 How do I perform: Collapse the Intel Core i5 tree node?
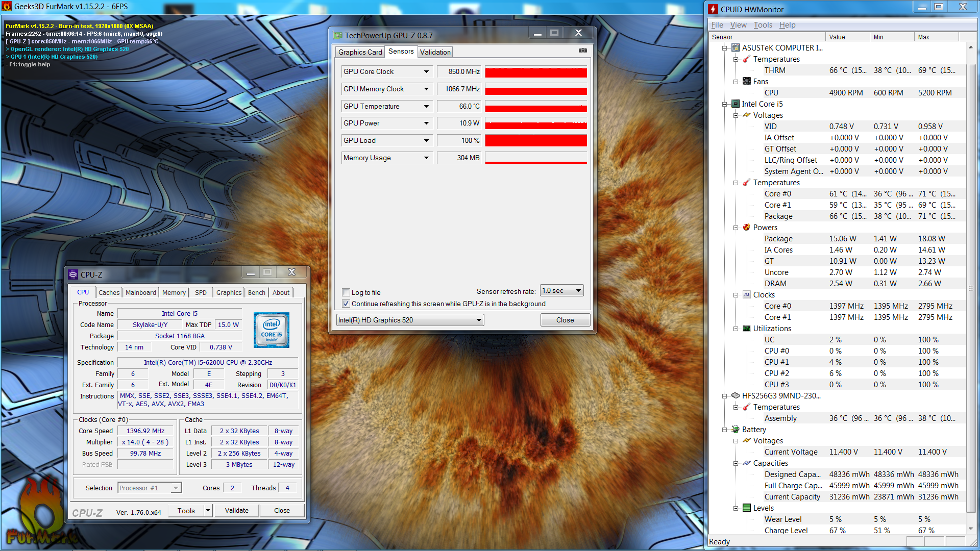pyautogui.click(x=724, y=104)
